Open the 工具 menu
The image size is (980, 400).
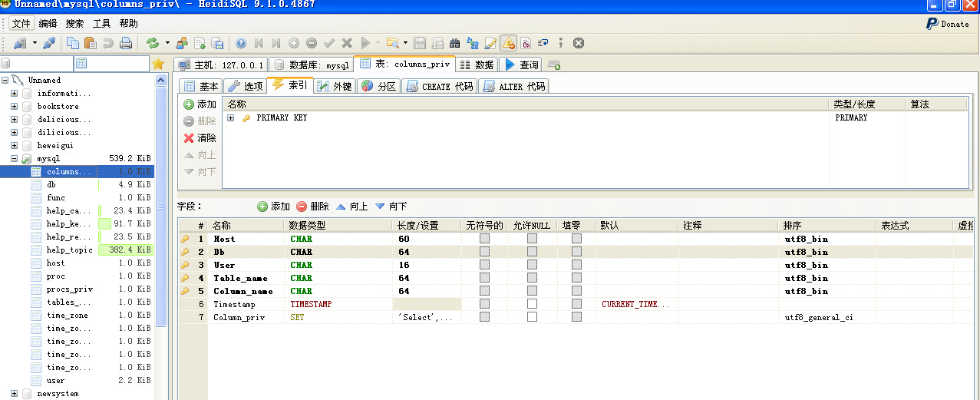(101, 24)
